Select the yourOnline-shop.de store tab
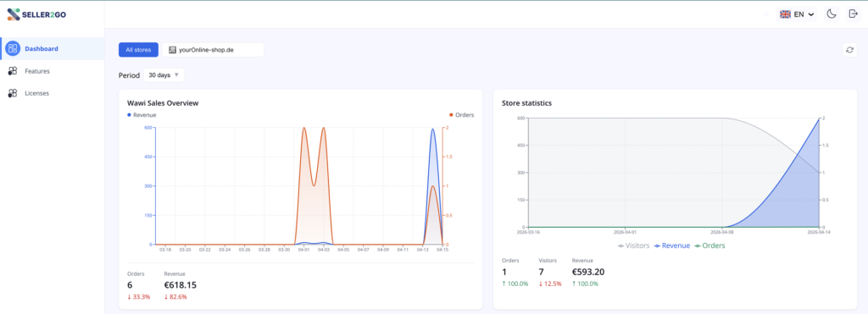This screenshot has width=868, height=314. [x=213, y=50]
